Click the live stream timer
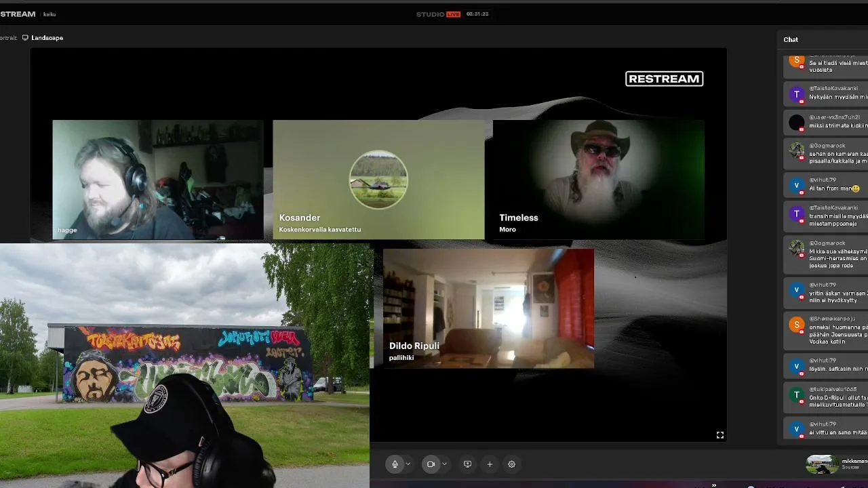Image resolution: width=868 pixels, height=488 pixels. click(477, 14)
